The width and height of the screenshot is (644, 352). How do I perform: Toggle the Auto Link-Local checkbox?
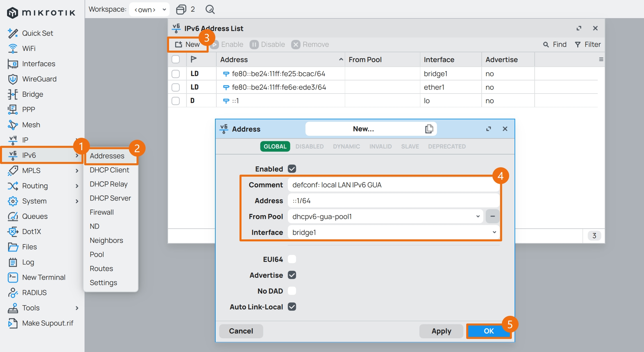292,307
